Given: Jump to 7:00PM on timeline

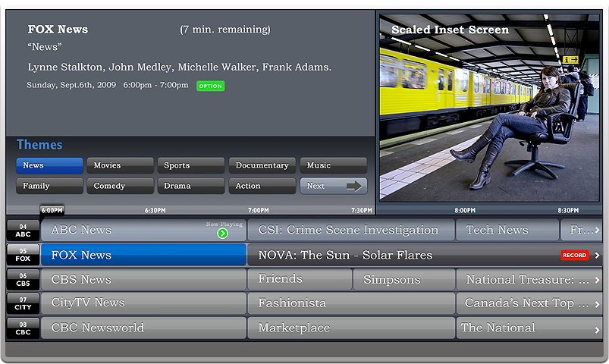Looking at the screenshot, I should [259, 210].
